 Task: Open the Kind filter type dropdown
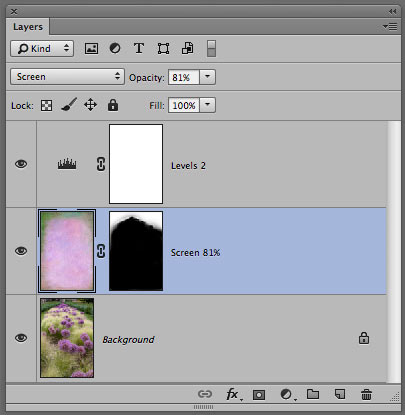pos(42,49)
